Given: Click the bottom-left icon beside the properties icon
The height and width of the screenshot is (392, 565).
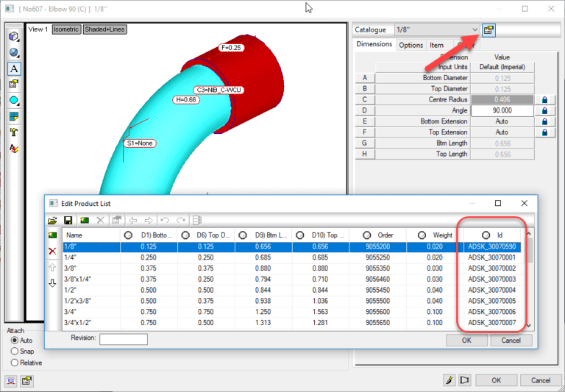Looking at the screenshot, I should click(x=11, y=380).
